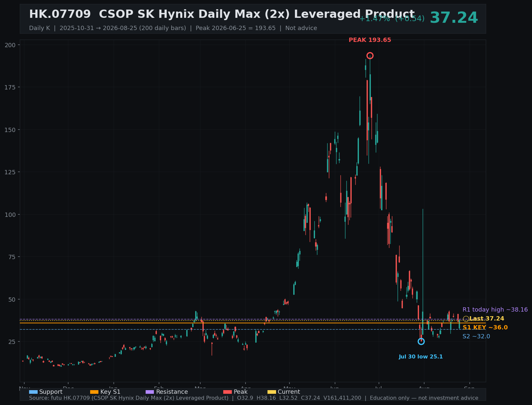Click the 175 tick on the price axis
The image size is (532, 405).
click(11, 87)
